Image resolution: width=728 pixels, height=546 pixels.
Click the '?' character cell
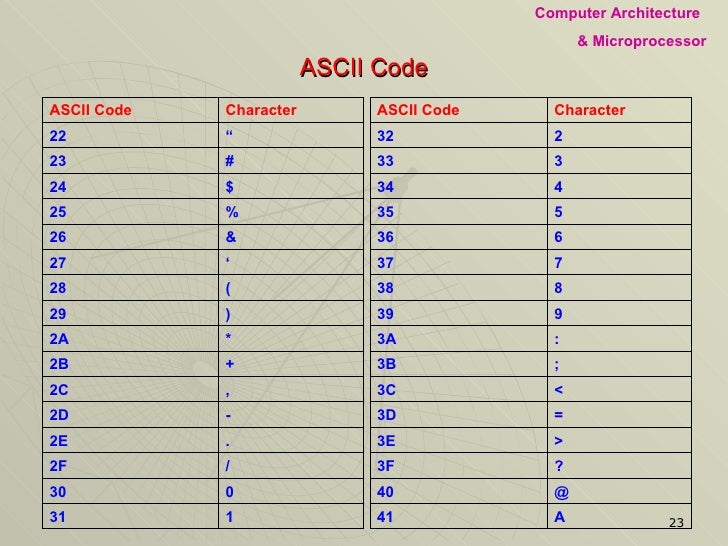tap(619, 466)
